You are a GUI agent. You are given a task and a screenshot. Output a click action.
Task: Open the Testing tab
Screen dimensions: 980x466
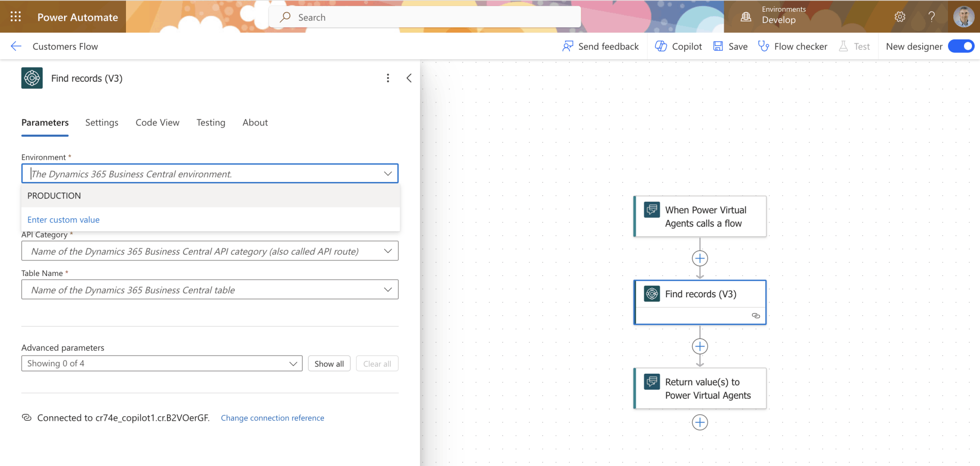(x=211, y=123)
